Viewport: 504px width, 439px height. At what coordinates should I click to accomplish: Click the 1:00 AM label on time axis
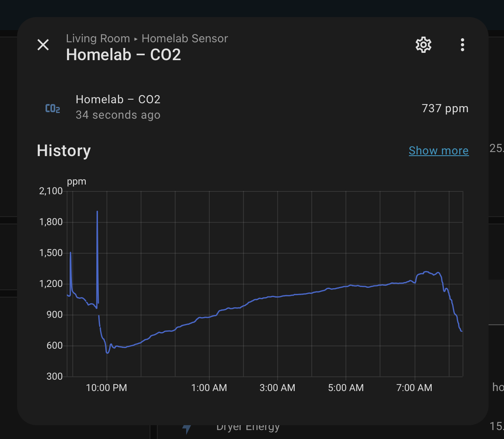[209, 388]
